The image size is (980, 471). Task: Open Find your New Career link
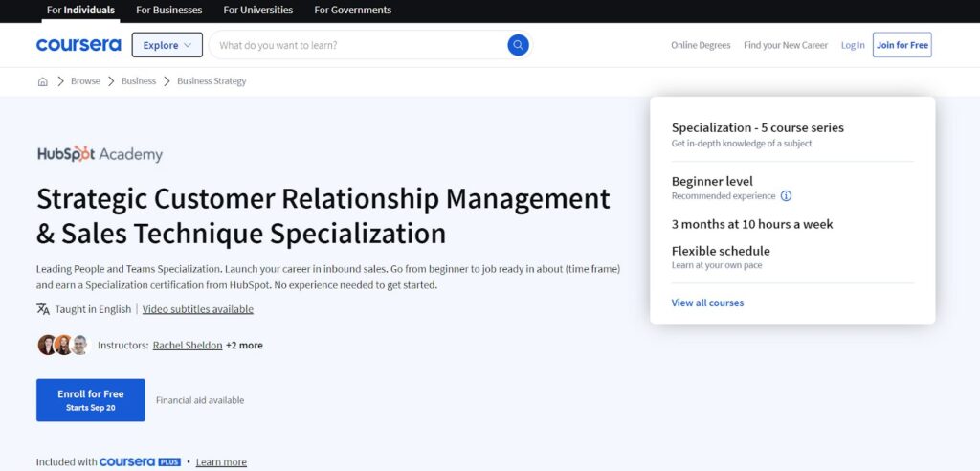[x=786, y=45]
